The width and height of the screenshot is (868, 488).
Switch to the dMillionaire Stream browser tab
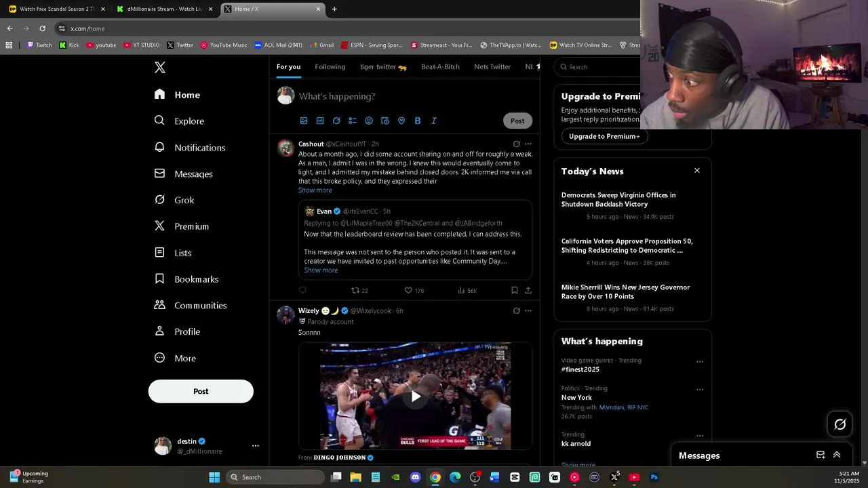pyautogui.click(x=165, y=9)
